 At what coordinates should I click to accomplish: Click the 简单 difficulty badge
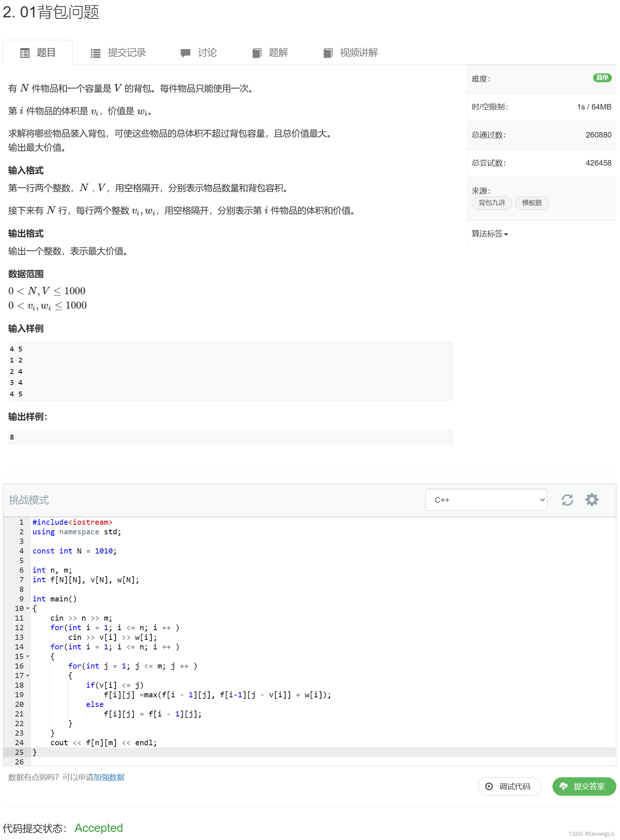tap(602, 78)
